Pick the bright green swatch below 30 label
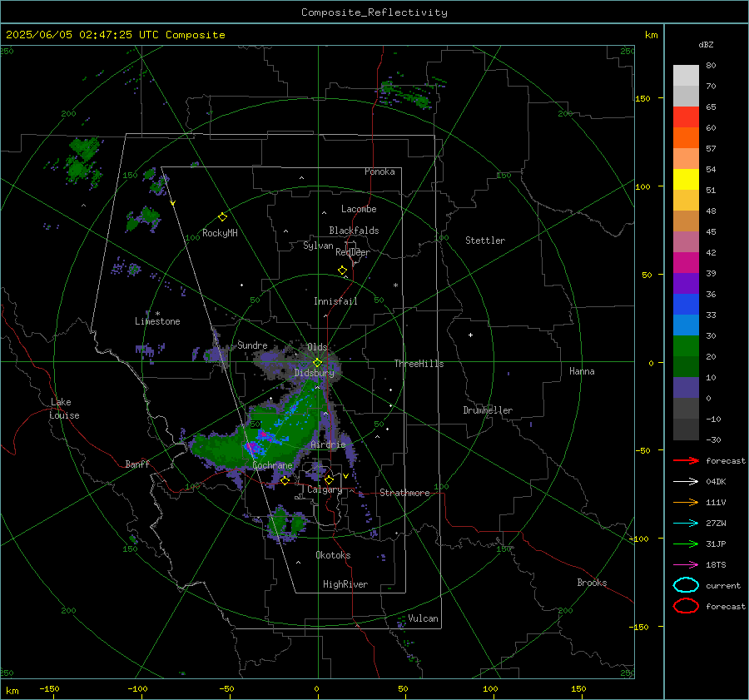Viewport: 749px width, 700px height. point(686,346)
